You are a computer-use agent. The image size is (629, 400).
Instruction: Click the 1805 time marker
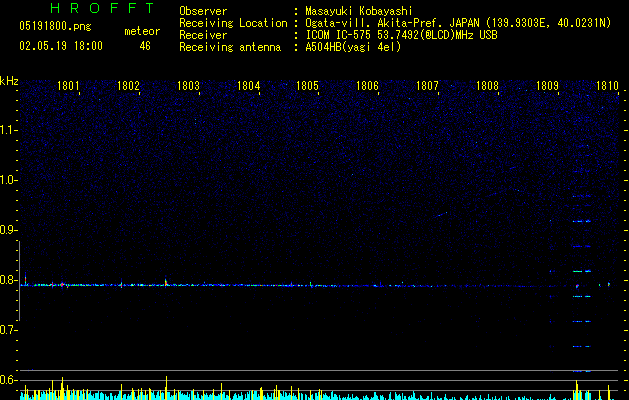point(307,86)
